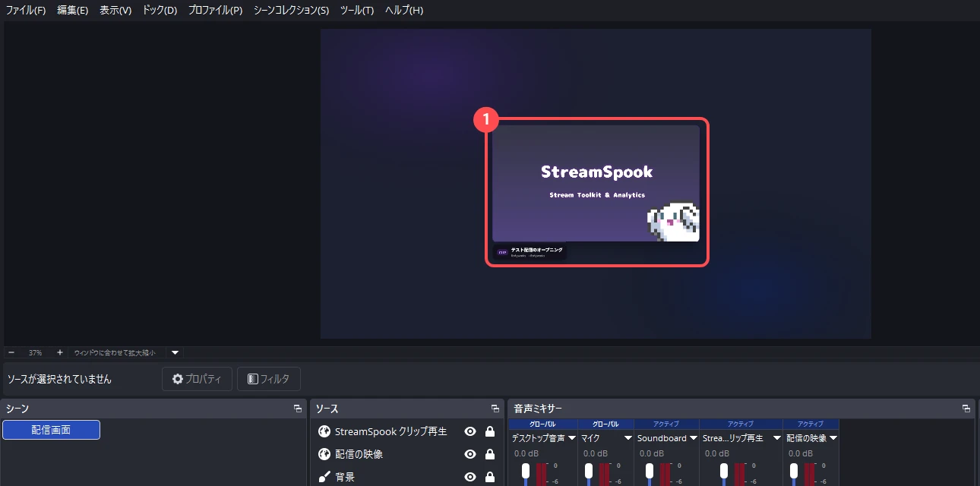Open Soundboard mixer channel dropdown
Image resolution: width=980 pixels, height=486 pixels.
coord(694,438)
